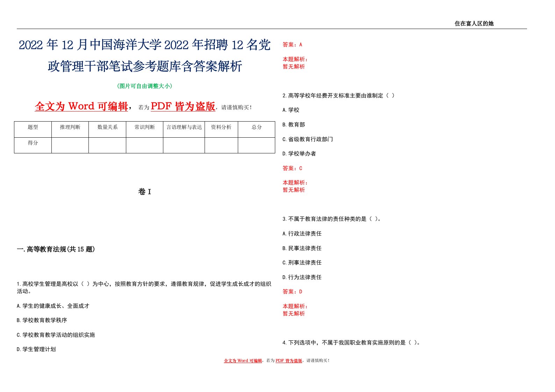Select option A.行政法律责任
Screen dimensions: 555x392
click(302, 233)
